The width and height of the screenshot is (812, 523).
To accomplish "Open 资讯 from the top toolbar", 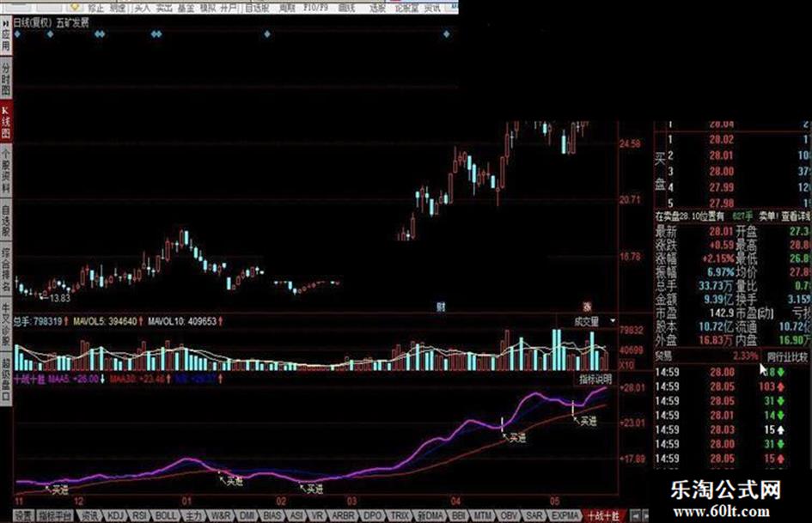I will tap(432, 8).
